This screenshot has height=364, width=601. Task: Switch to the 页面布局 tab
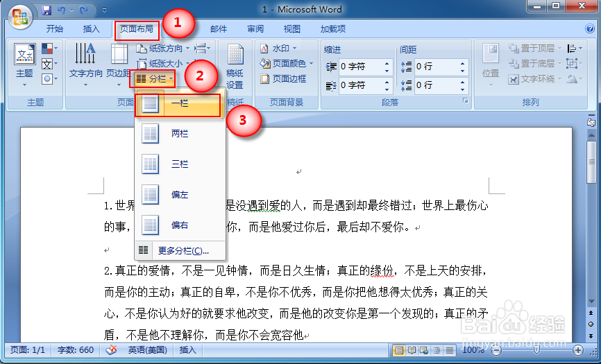(137, 29)
